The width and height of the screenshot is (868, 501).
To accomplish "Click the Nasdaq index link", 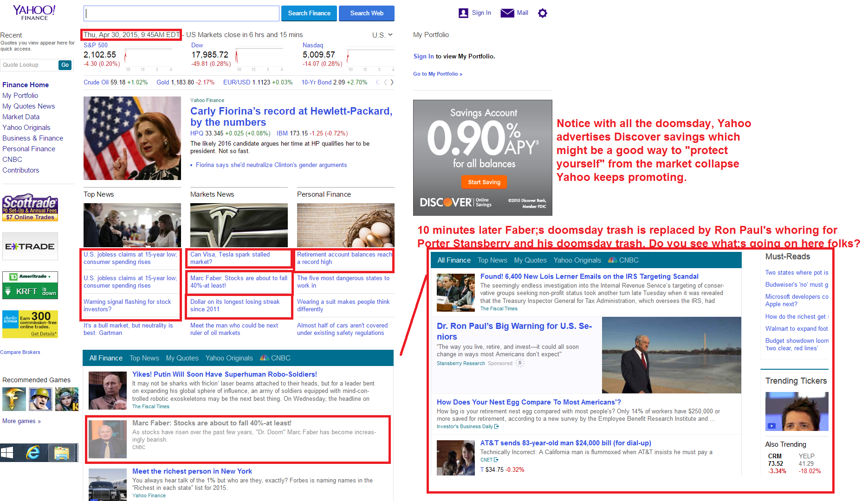I will tap(313, 45).
